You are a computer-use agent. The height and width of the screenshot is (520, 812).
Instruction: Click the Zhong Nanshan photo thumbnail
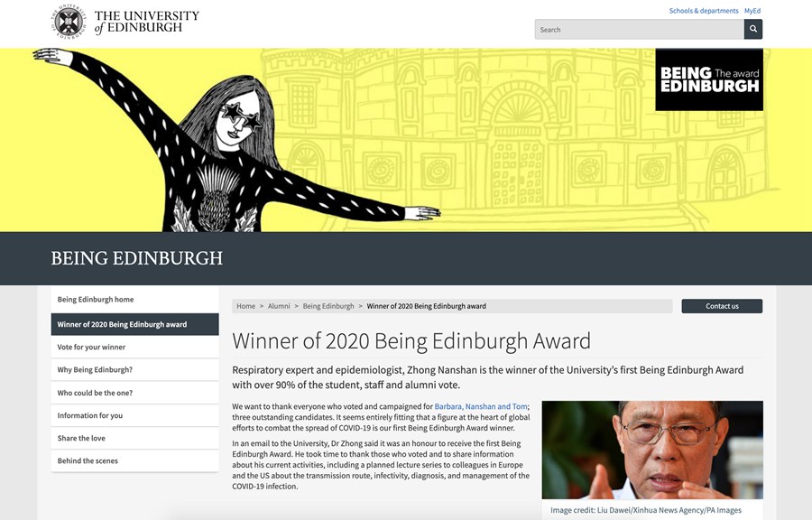[652, 450]
